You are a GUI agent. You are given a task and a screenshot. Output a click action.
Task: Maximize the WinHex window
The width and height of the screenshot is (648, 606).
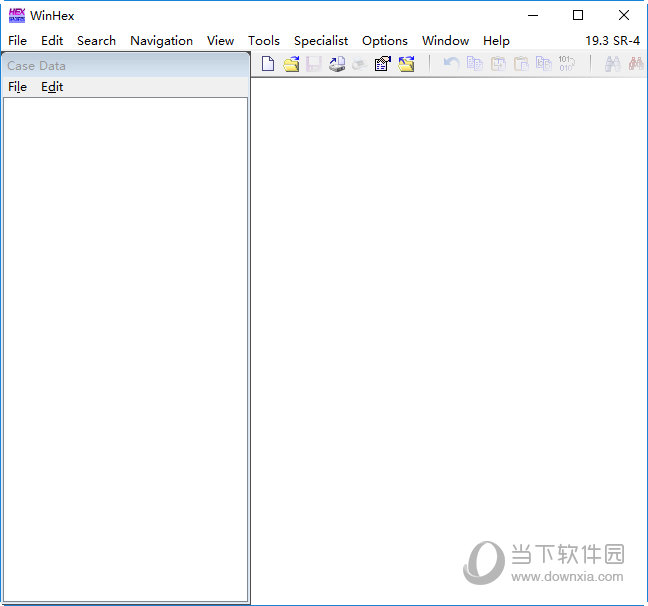(578, 16)
